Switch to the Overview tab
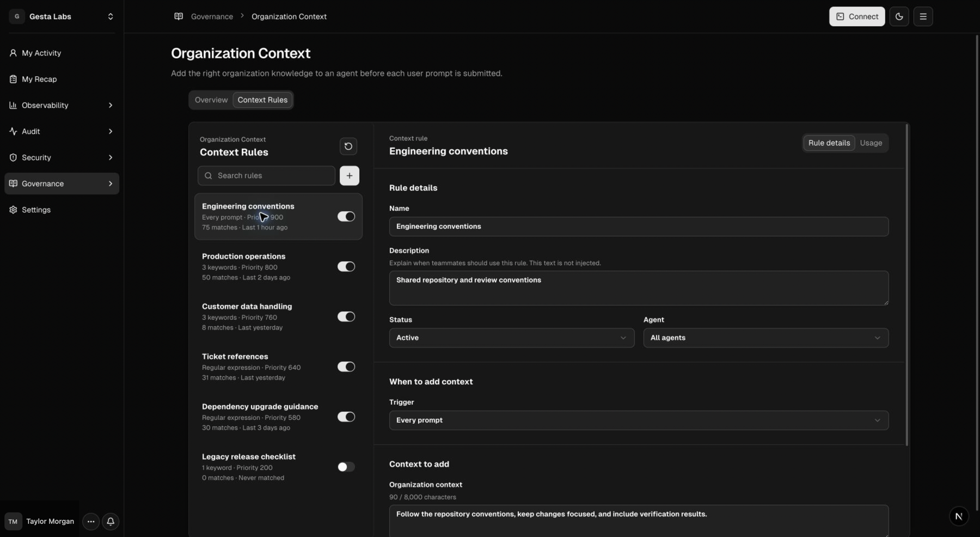Image resolution: width=980 pixels, height=537 pixels. tap(211, 100)
